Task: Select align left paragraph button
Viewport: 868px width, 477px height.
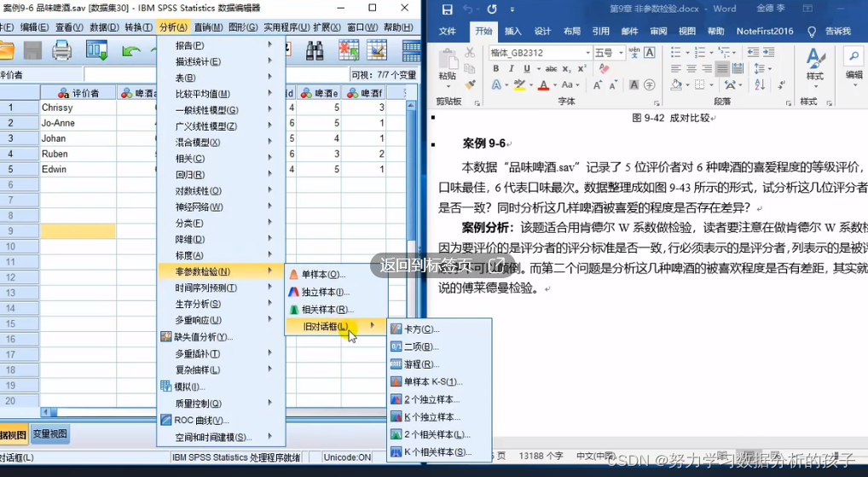Action: pyautogui.click(x=675, y=69)
